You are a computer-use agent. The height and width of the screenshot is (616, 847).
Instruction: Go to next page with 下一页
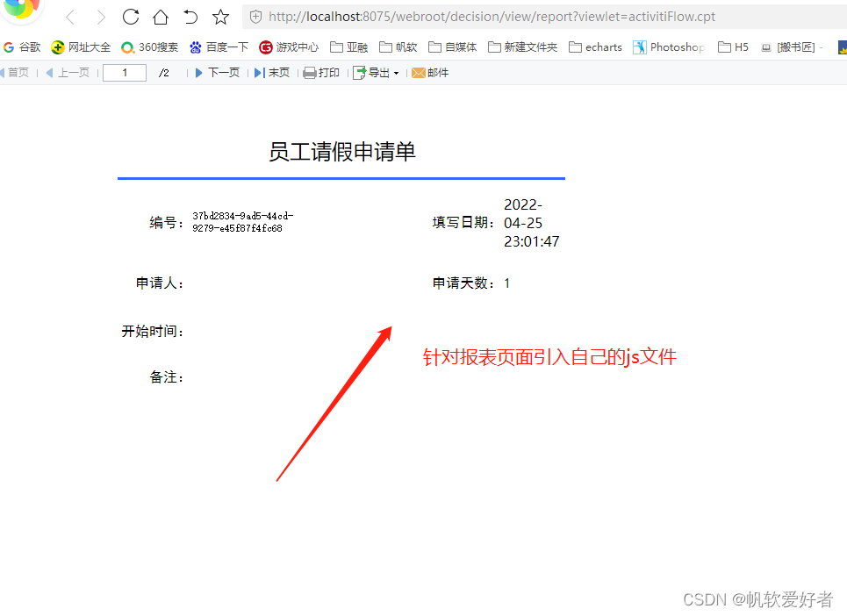[217, 73]
